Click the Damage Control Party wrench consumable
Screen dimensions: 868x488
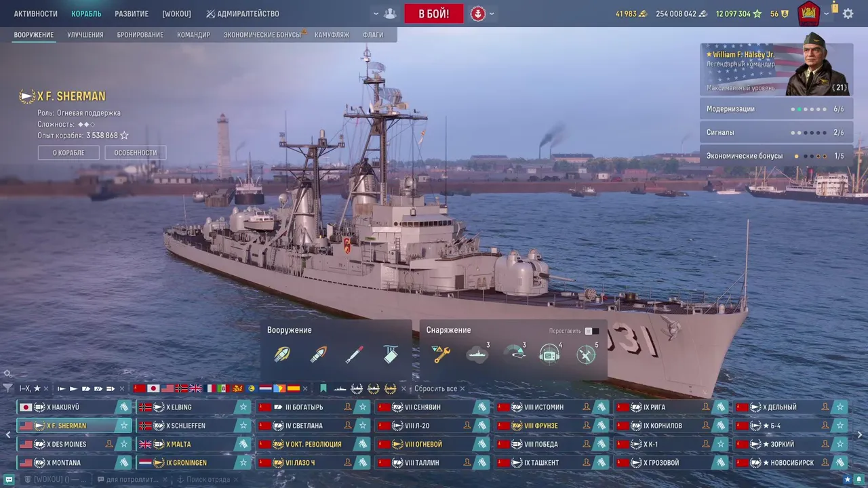[x=441, y=354]
